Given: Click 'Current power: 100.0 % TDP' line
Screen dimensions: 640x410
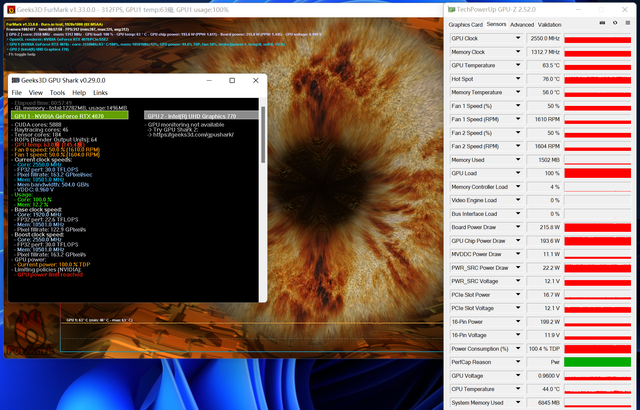Looking at the screenshot, I should point(53,264).
